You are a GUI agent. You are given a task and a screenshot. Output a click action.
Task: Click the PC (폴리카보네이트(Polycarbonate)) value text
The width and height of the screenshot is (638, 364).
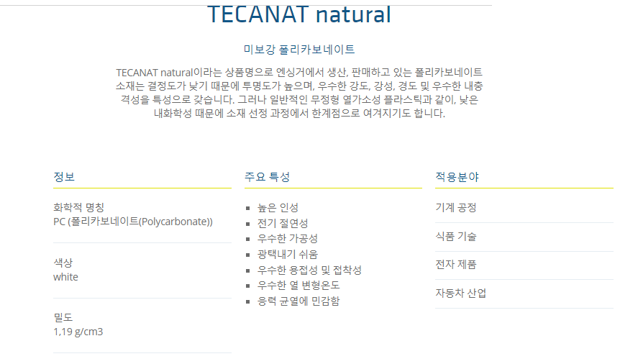[x=133, y=222]
